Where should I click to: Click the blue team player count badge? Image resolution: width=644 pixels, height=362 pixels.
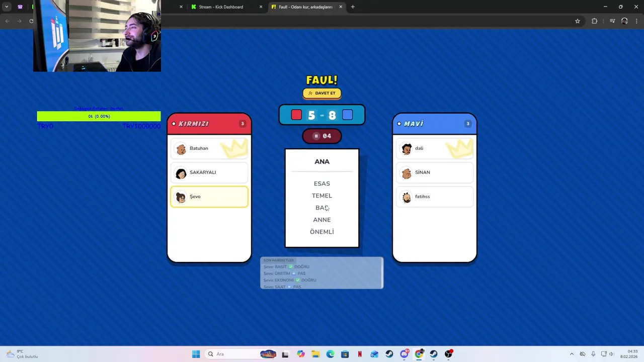coord(468,124)
